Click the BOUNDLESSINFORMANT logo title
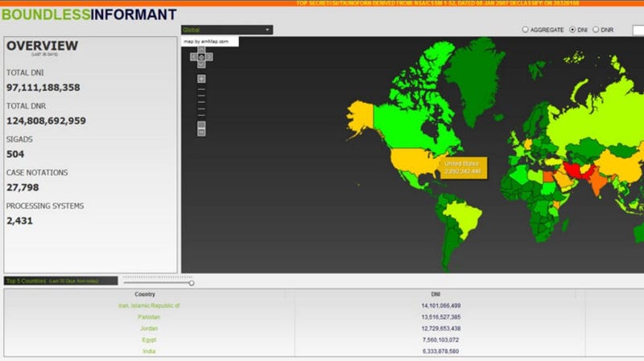Image resolution: width=644 pixels, height=361 pixels. [89, 14]
